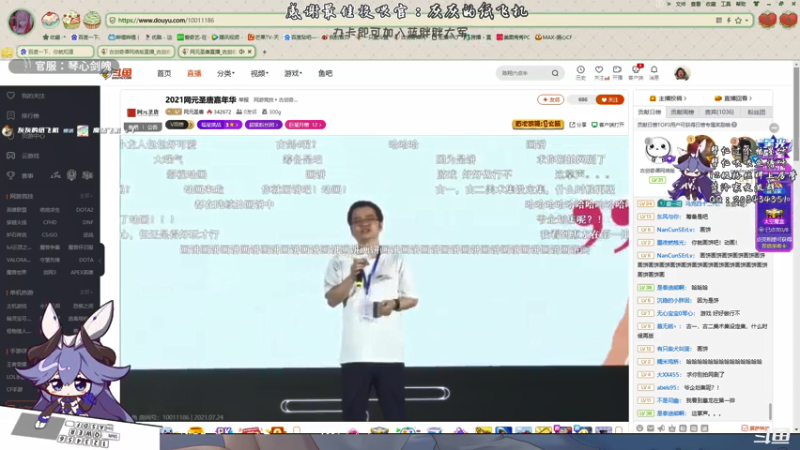Screen dimensions: 800x450
Task: Click the browser skin shirt icon
Action: 756,4
